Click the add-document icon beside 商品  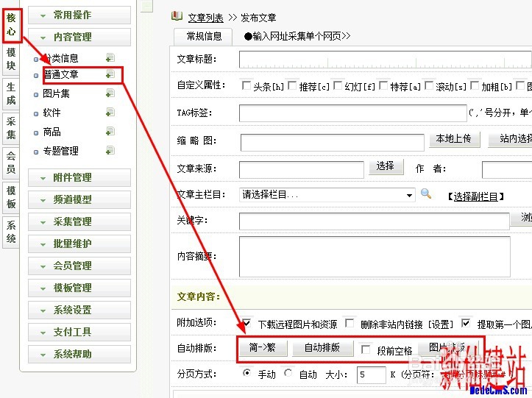110,131
